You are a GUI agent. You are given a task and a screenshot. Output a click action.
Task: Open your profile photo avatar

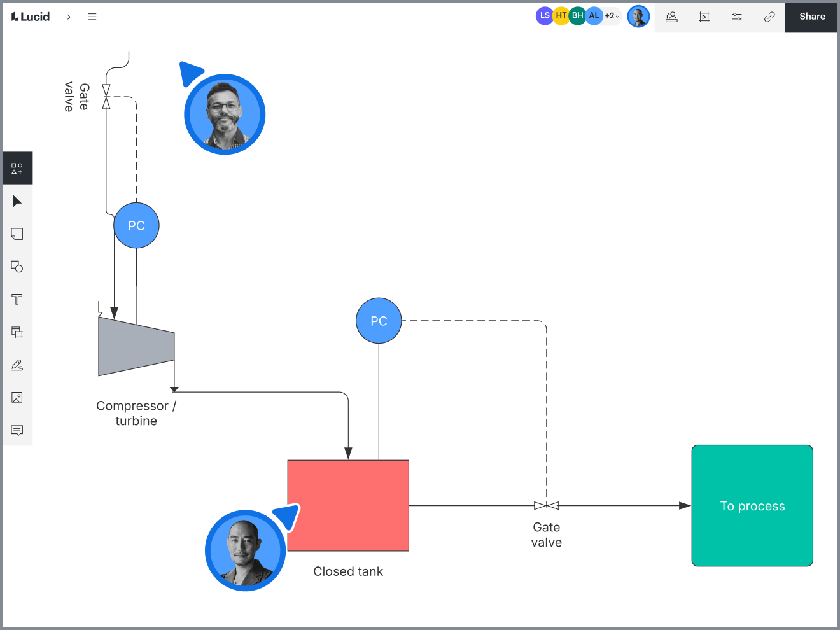point(638,17)
